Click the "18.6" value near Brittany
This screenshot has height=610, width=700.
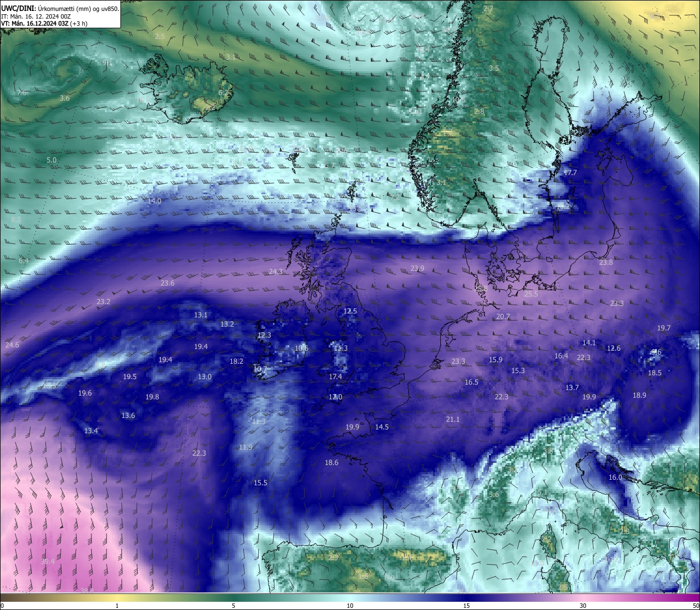click(331, 462)
